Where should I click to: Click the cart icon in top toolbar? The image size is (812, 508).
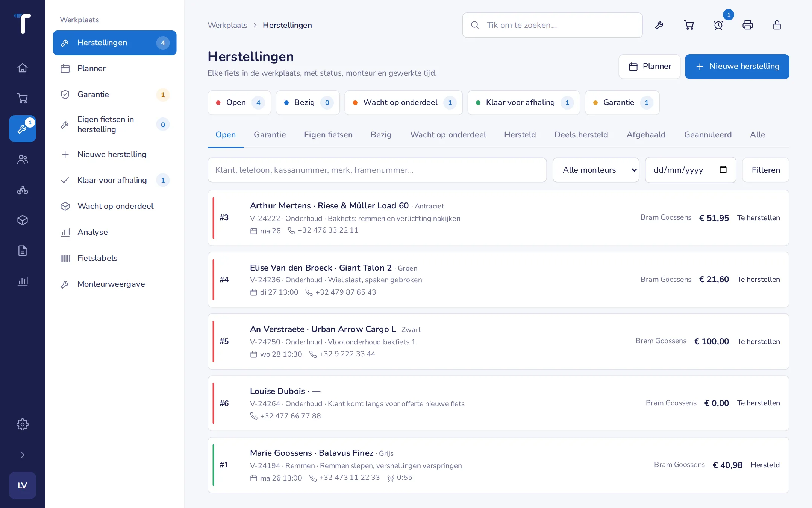tap(689, 25)
